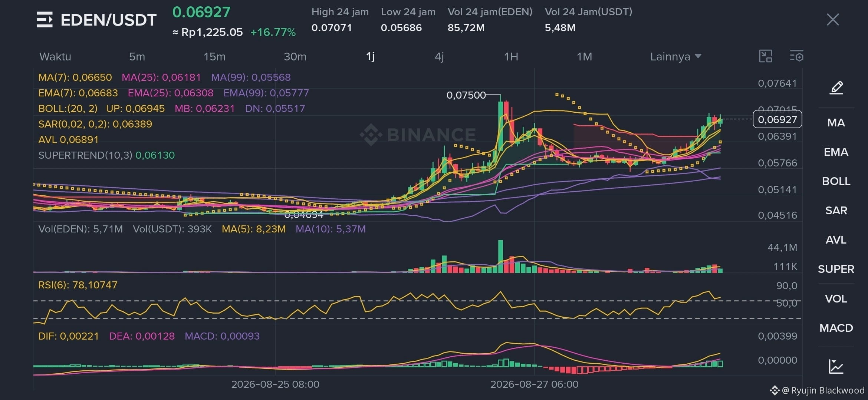Screen dimensions: 868x400
Task: Select the 1H daily timeframe
Action: point(511,57)
